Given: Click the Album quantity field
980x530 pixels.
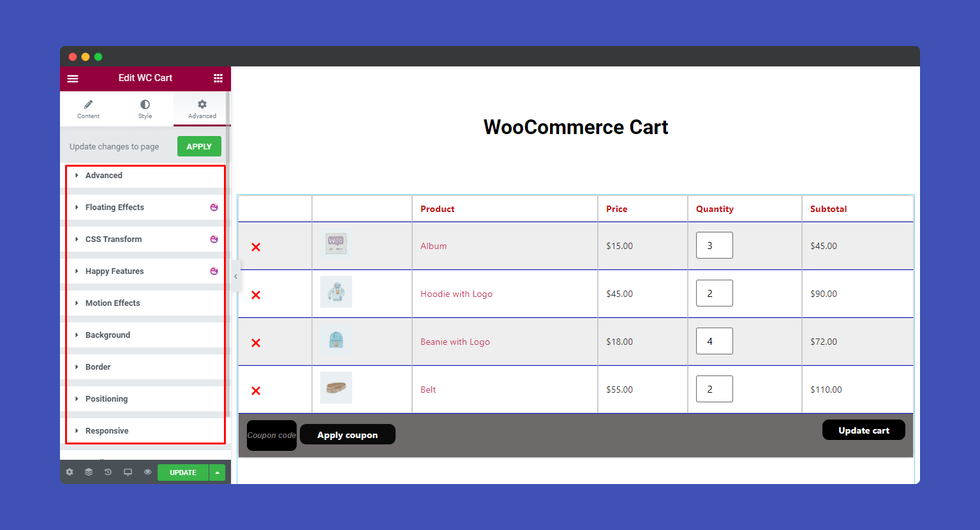Looking at the screenshot, I should pos(715,245).
